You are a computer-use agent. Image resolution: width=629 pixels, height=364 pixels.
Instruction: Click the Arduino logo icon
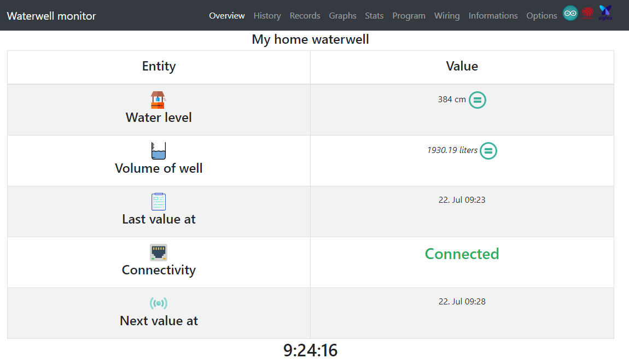(570, 13)
